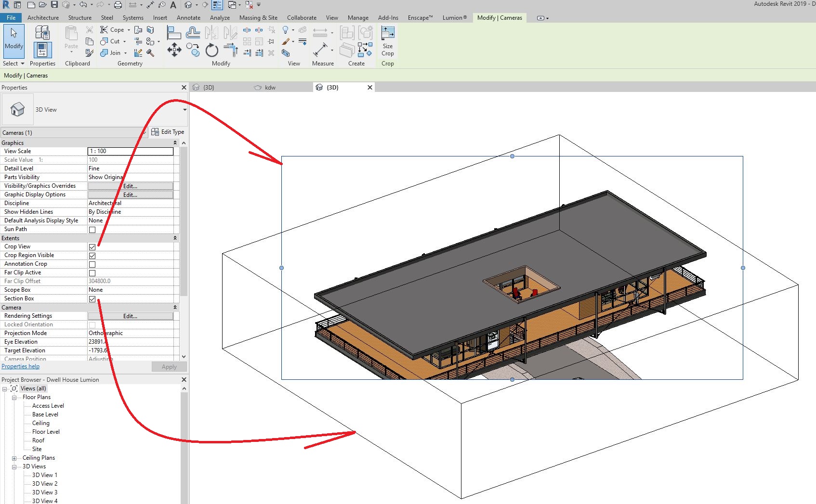Open the 3D View type selector dropdown
Screen dimensions: 816x504
[x=184, y=110]
